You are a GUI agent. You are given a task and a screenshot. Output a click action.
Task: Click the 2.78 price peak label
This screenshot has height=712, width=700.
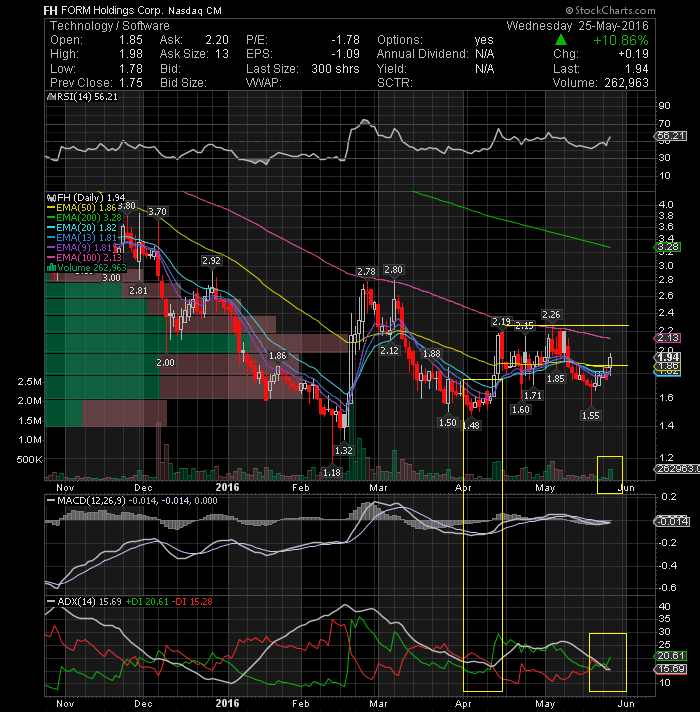[x=366, y=272]
